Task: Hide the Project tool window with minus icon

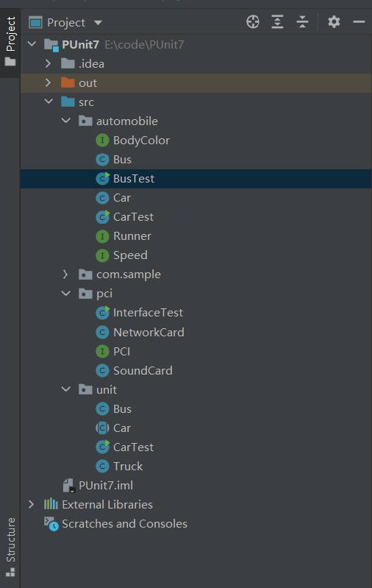Action: pos(359,22)
